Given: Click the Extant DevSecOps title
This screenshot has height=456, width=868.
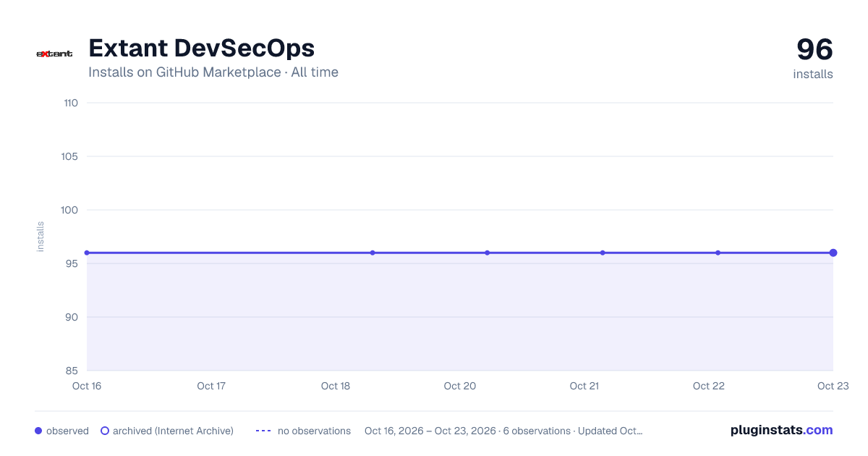Looking at the screenshot, I should coord(202,48).
